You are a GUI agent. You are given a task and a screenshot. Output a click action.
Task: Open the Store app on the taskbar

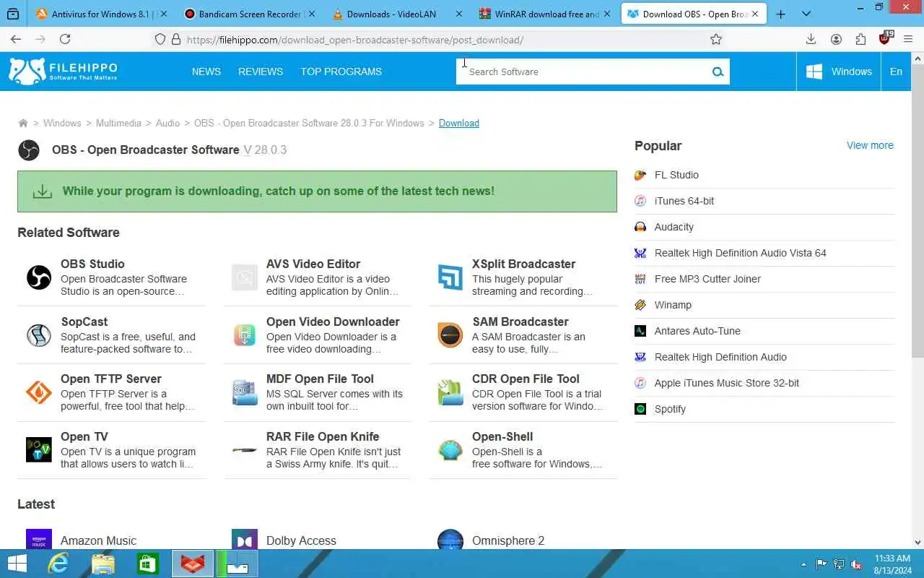point(148,564)
